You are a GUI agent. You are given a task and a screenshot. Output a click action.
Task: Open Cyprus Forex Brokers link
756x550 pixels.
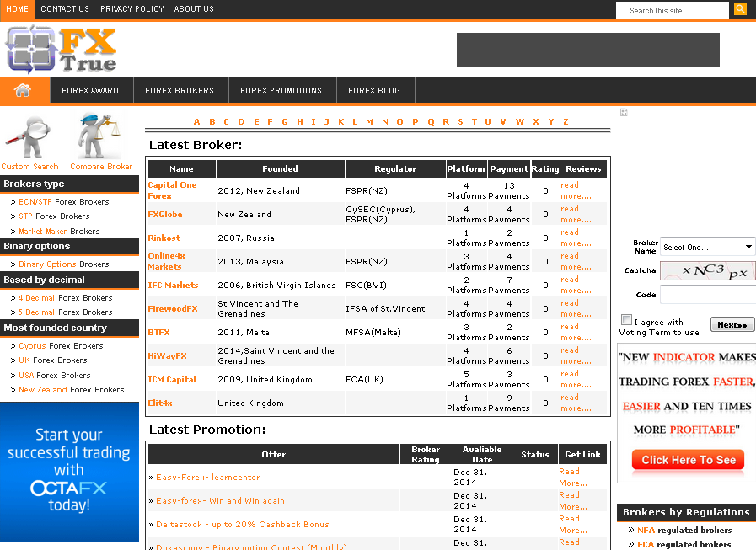coord(61,345)
